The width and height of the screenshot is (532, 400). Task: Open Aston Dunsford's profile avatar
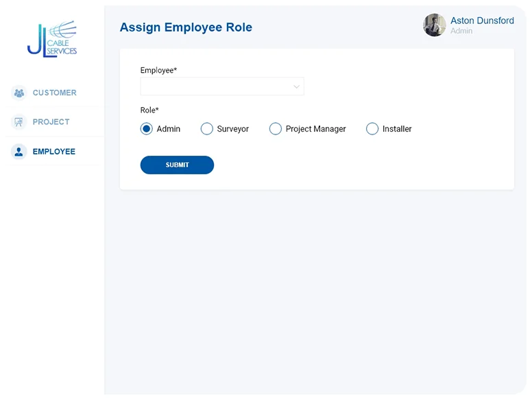435,25
